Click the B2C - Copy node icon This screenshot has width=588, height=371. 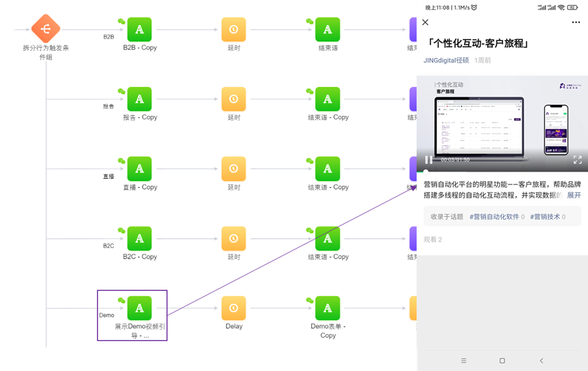(140, 239)
